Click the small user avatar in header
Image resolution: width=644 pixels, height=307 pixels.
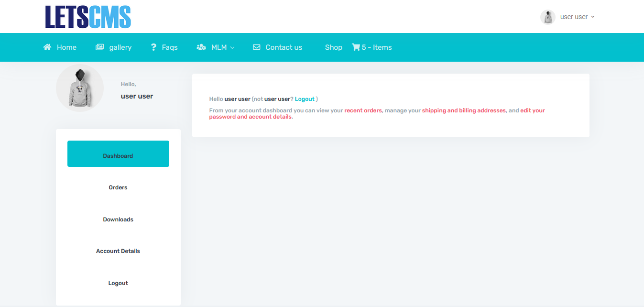547,17
